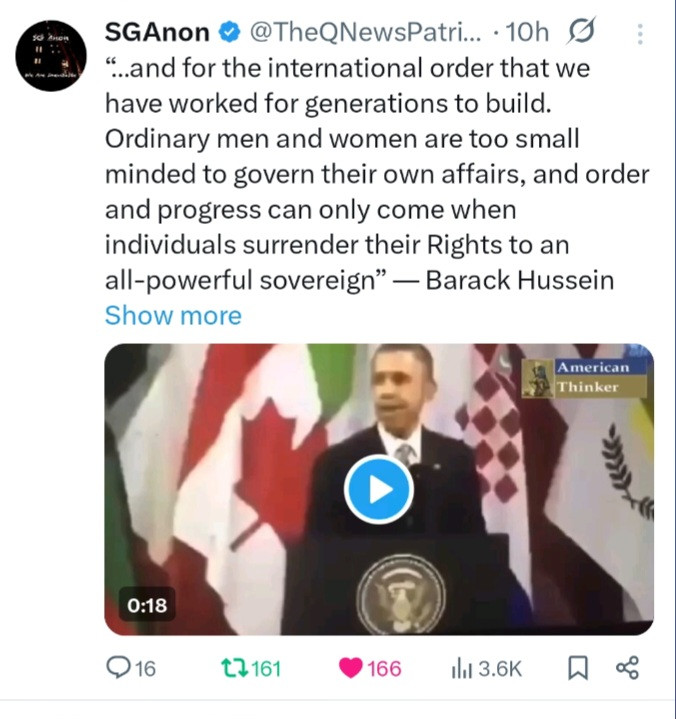Screen dimensions: 676x719
Task: Play the video with the blue play button
Action: (379, 489)
